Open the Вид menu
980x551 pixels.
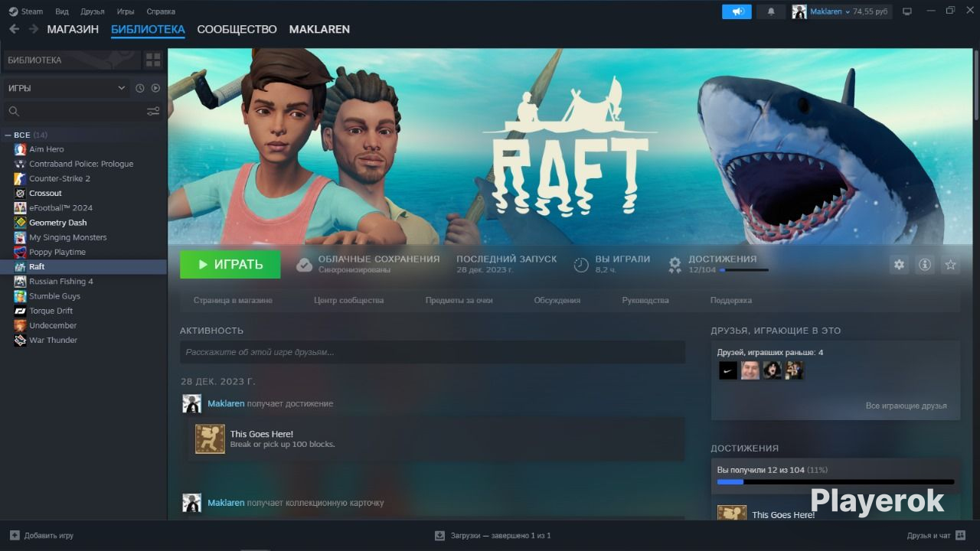[x=62, y=11]
